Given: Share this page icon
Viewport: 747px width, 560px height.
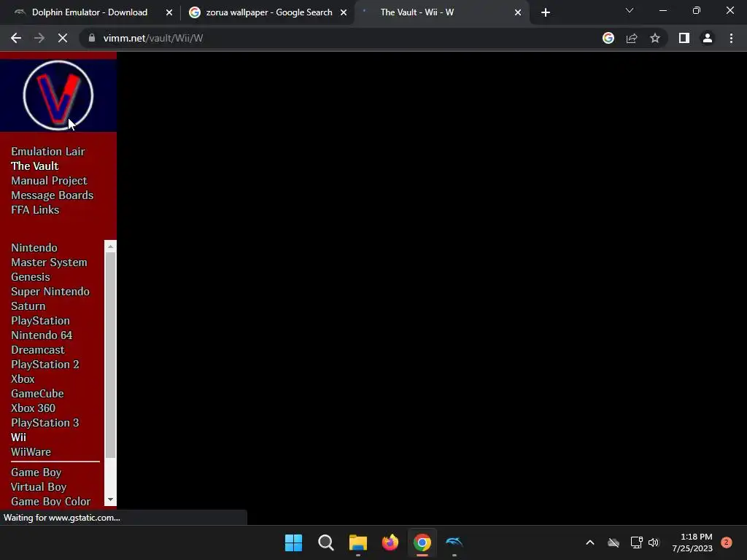Looking at the screenshot, I should [632, 38].
